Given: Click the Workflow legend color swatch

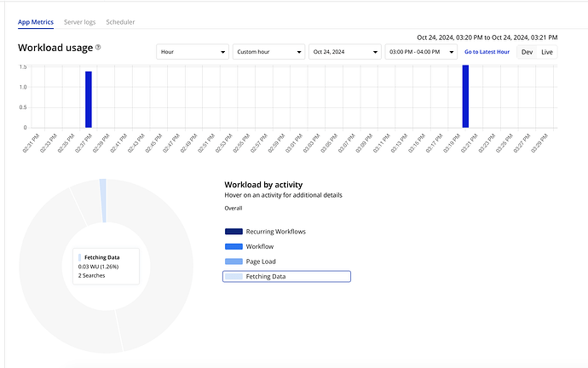Looking at the screenshot, I should coord(233,246).
